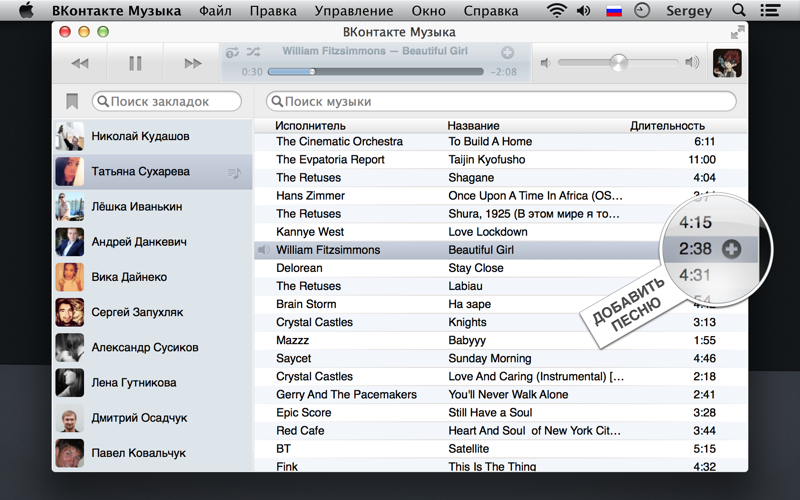Screen dimensions: 800x500
Task: Click speaker icon beside William Fitzsimmons
Action: (x=263, y=250)
